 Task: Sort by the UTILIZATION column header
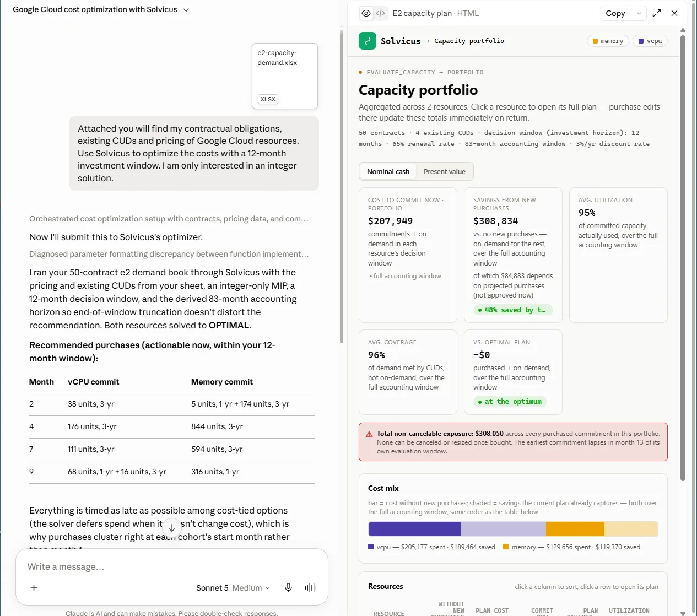point(629,610)
